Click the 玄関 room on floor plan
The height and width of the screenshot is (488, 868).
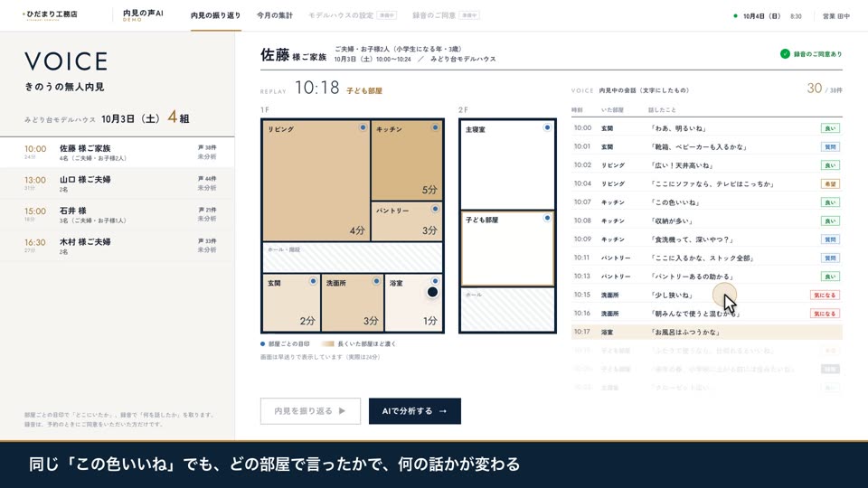point(291,302)
